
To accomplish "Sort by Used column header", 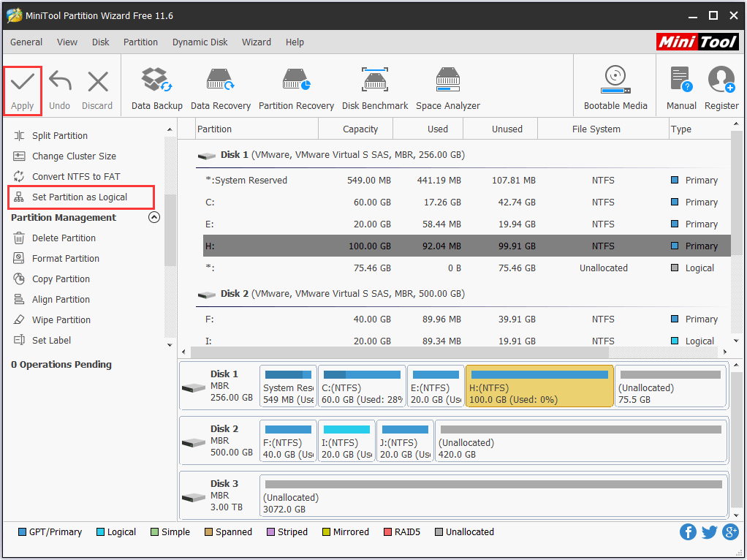I will [x=428, y=129].
